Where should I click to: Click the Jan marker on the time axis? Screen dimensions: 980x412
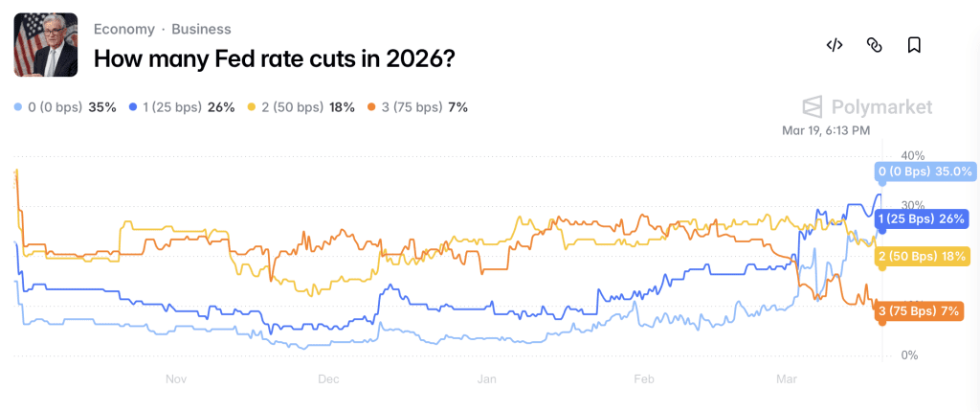[x=486, y=378]
